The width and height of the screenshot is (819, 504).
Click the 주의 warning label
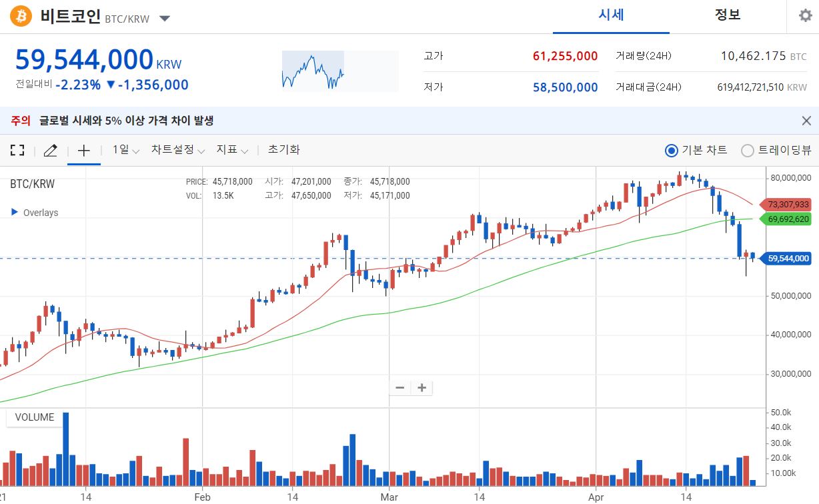coord(21,121)
